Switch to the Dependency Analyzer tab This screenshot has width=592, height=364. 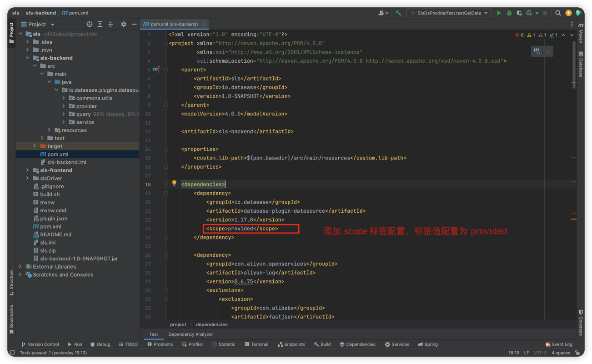coord(191,334)
